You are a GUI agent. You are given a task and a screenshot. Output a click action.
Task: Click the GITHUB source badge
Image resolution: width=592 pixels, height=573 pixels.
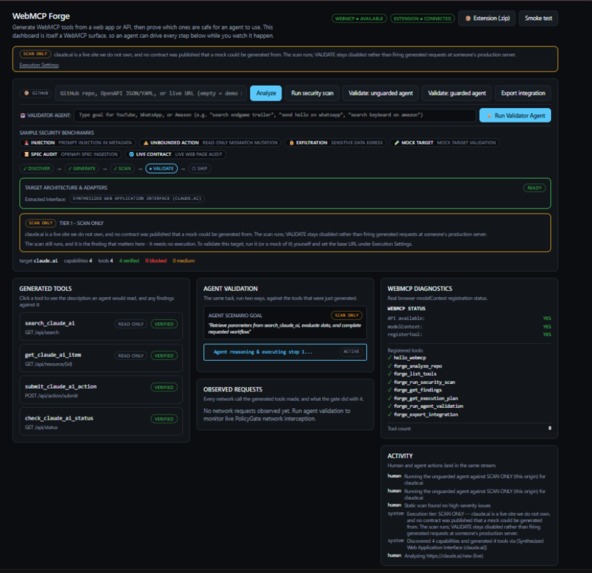(36, 93)
